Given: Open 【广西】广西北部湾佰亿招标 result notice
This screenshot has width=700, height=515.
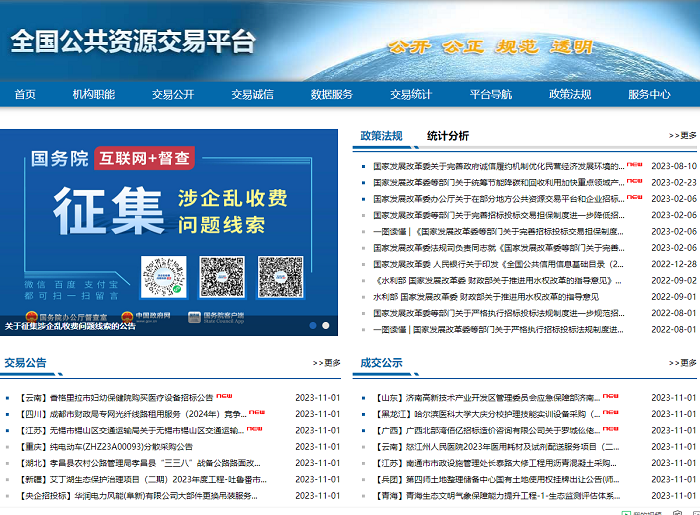Looking at the screenshot, I should [487, 431].
